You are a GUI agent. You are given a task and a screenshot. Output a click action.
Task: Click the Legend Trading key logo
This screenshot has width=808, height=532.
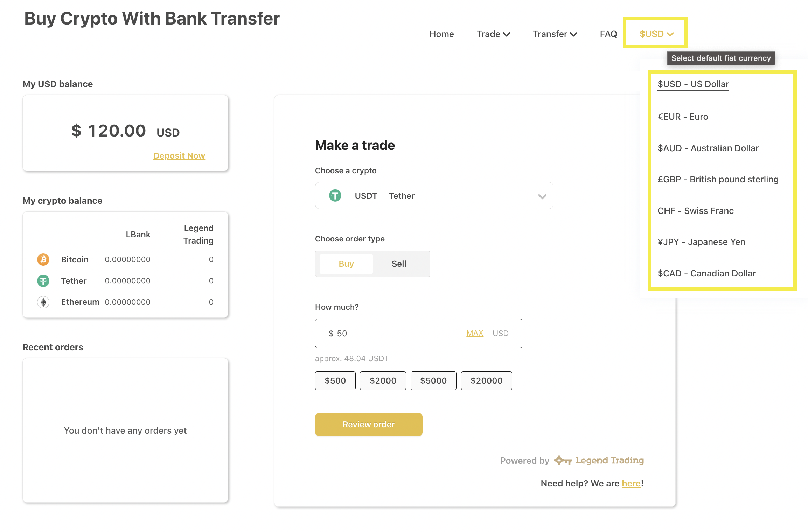(x=563, y=460)
